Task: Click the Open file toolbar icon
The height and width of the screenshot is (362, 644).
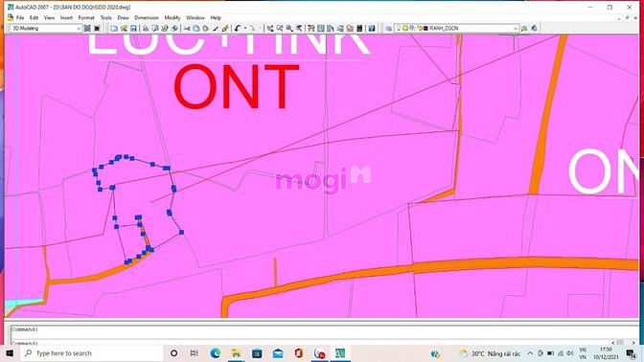Action: [x=124, y=29]
